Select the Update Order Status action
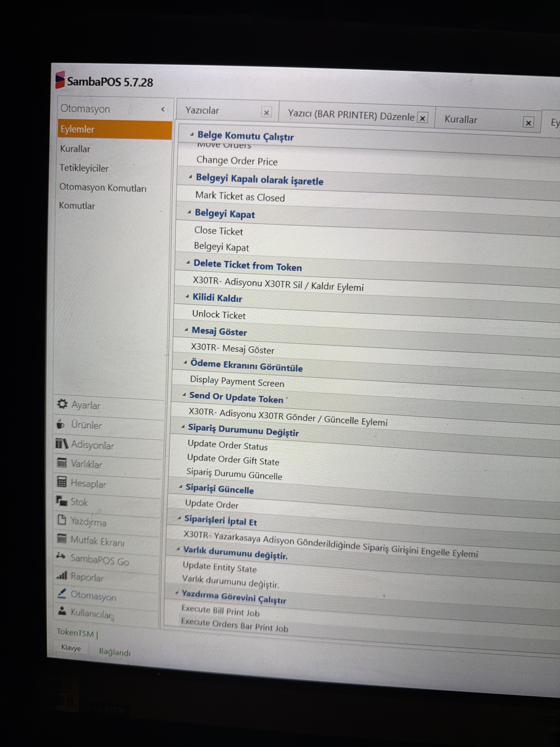 (x=228, y=445)
